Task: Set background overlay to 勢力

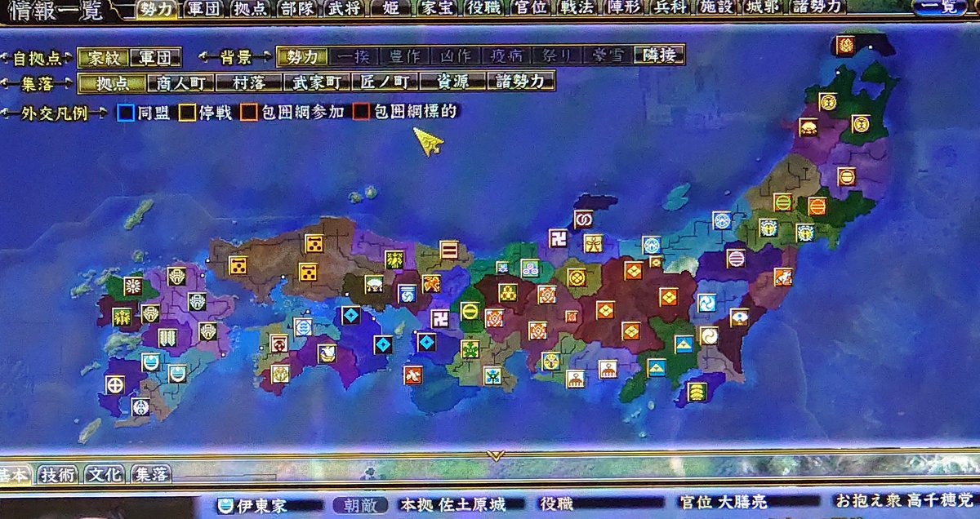Action: [x=302, y=57]
